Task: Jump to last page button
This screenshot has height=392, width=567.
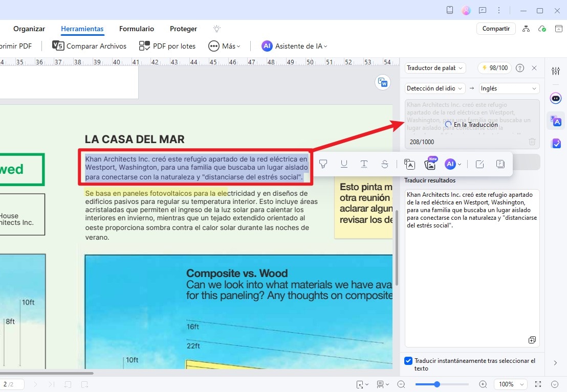Action: (51, 384)
